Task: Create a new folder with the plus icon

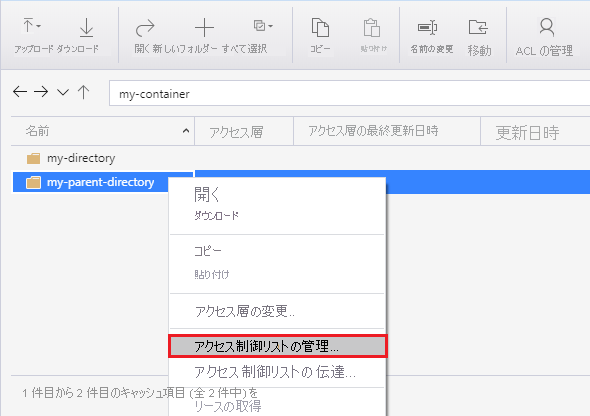Action: [x=204, y=28]
